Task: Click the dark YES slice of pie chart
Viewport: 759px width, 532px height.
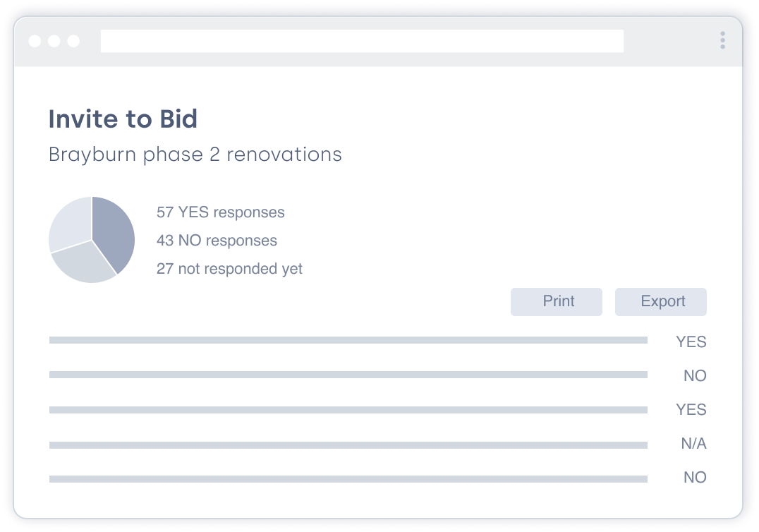Action: coord(114,233)
